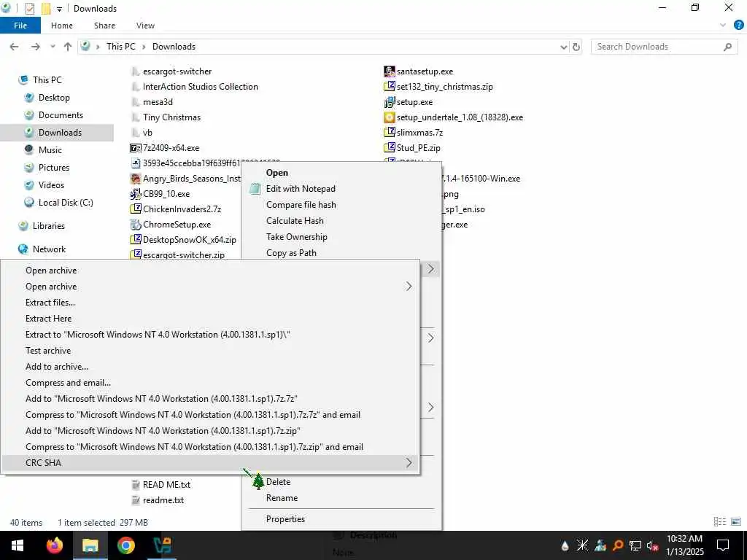Image resolution: width=747 pixels, height=560 pixels.
Task: Open Explorer Help question mark icon
Action: pyautogui.click(x=739, y=26)
